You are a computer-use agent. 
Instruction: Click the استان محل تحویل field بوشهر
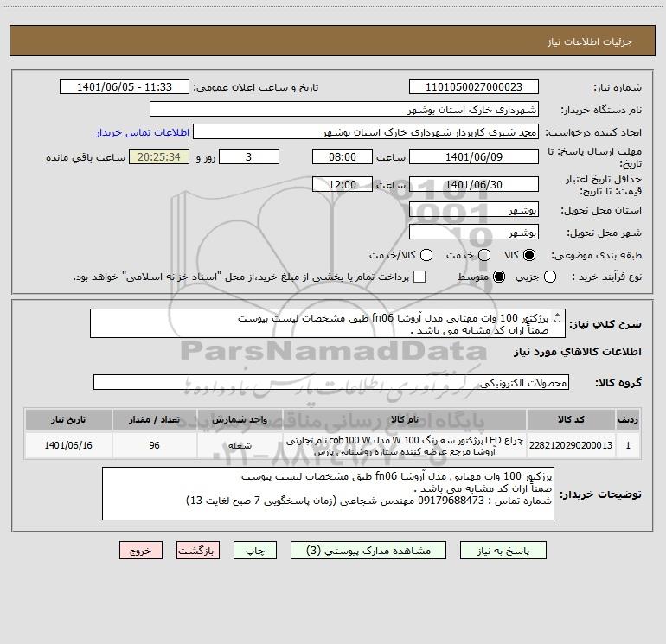coord(474,209)
